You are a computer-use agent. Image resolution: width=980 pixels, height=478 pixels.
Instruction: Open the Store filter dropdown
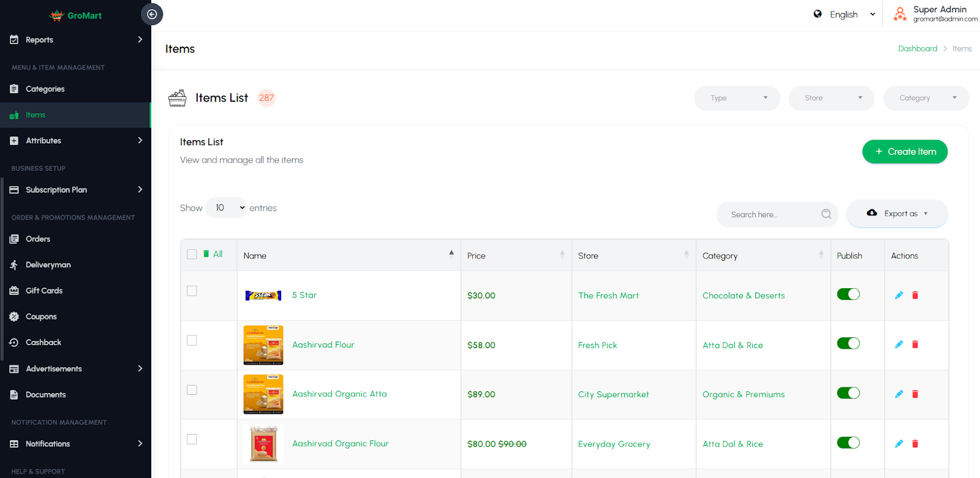pyautogui.click(x=831, y=98)
